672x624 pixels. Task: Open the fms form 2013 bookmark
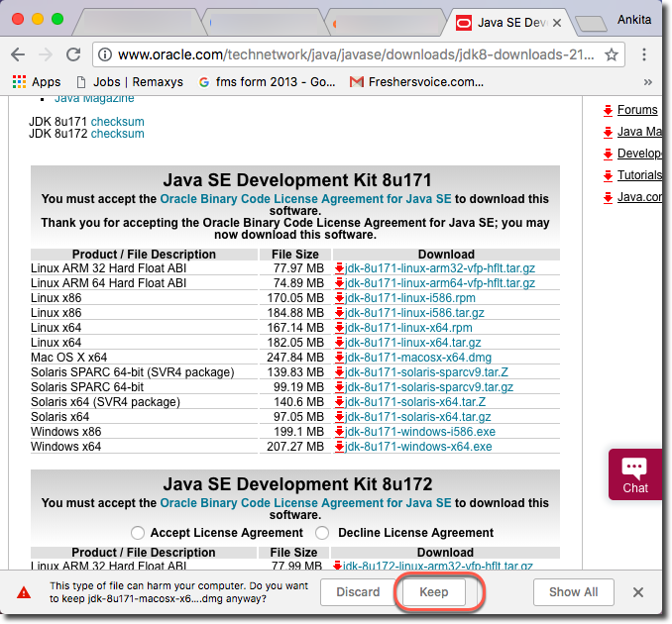click(268, 82)
